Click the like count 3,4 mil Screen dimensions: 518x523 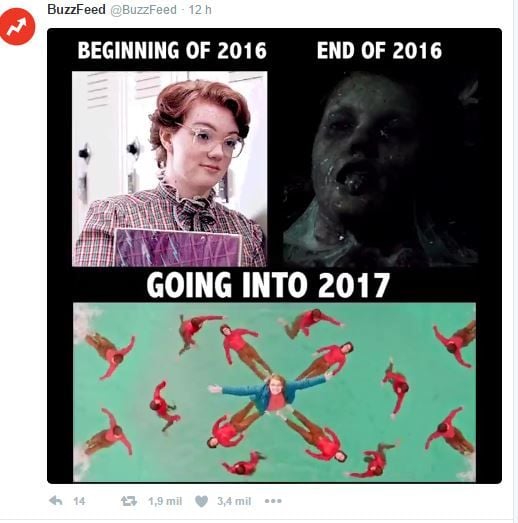[x=234, y=501]
